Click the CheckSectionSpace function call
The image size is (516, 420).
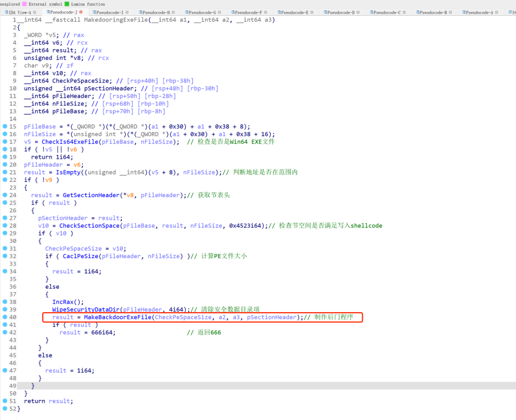click(89, 226)
